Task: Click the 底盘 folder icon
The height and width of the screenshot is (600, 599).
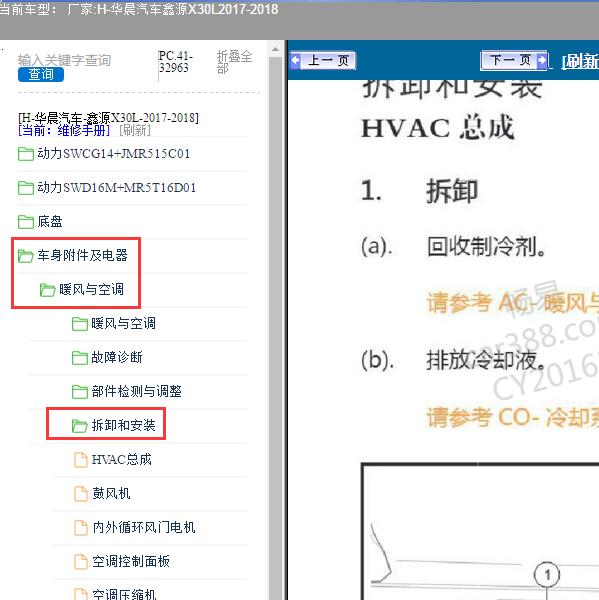Action: click(26, 222)
